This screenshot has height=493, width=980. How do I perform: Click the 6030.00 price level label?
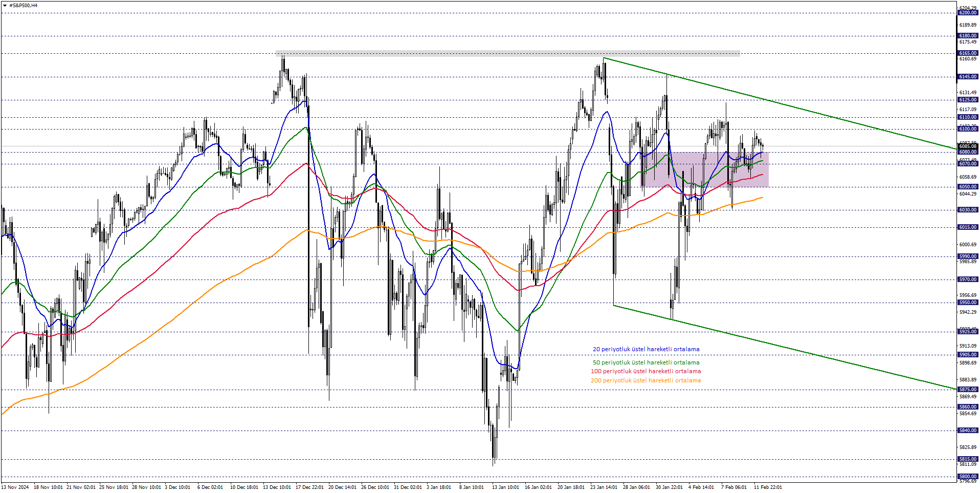pos(968,210)
